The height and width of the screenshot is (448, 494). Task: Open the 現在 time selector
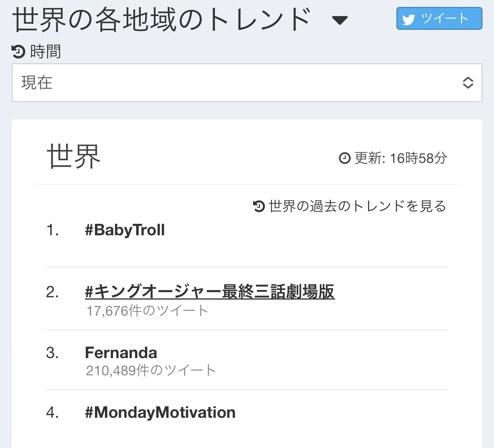click(247, 83)
